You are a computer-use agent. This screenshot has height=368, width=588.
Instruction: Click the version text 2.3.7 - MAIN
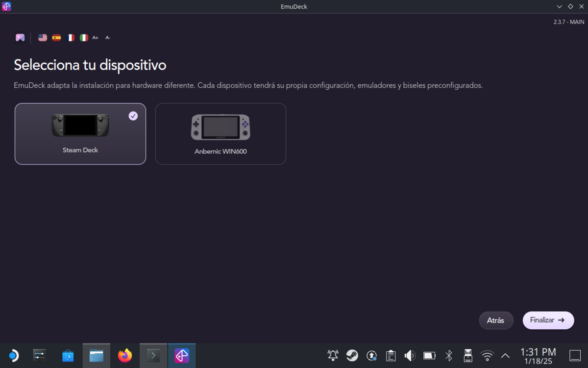point(569,22)
